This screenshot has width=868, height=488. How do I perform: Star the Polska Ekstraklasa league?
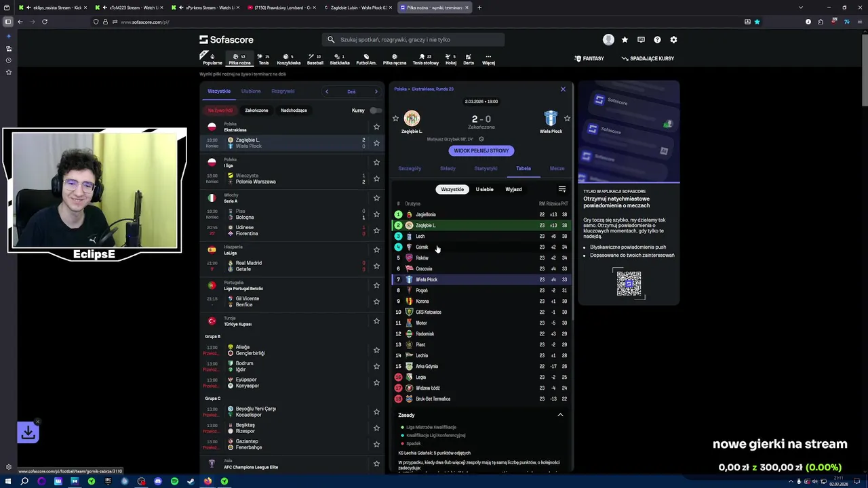coord(376,127)
